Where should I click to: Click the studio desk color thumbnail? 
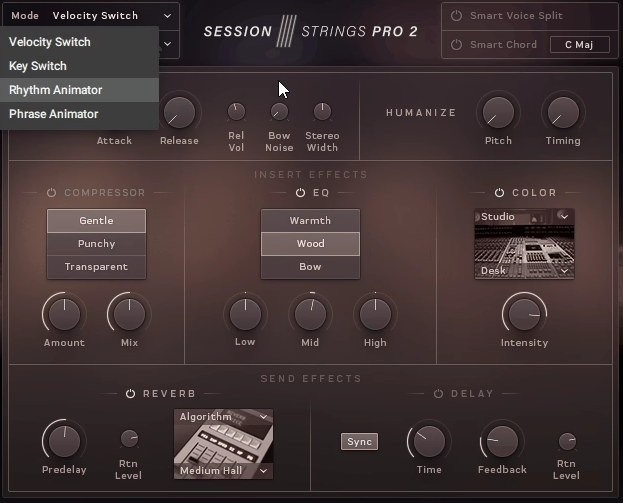(x=524, y=244)
